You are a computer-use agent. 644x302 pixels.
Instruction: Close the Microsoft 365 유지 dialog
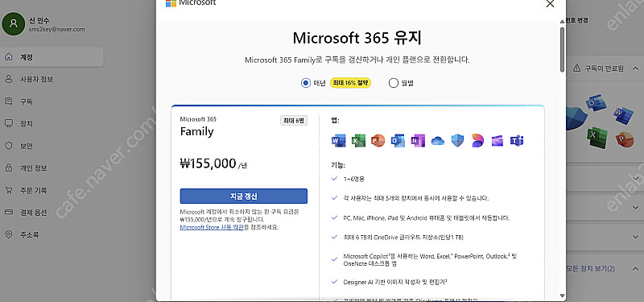click(550, 4)
